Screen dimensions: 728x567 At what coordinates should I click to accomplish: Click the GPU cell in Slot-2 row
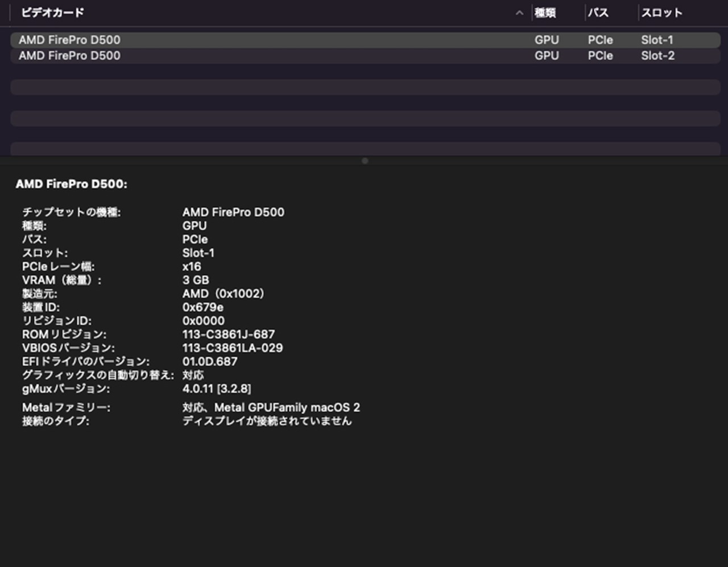[547, 56]
